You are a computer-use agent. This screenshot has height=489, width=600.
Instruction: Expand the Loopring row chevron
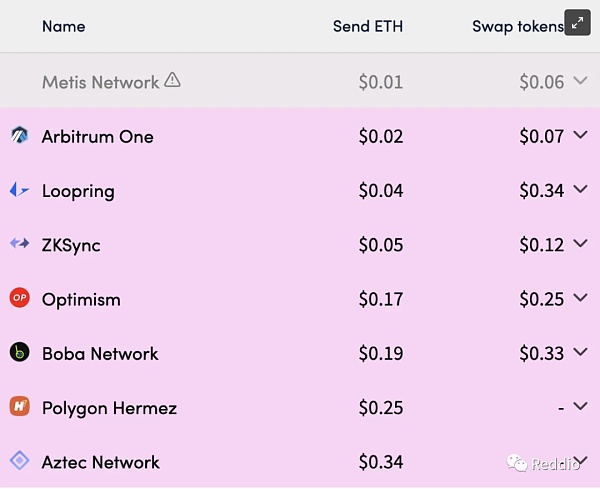pos(580,189)
